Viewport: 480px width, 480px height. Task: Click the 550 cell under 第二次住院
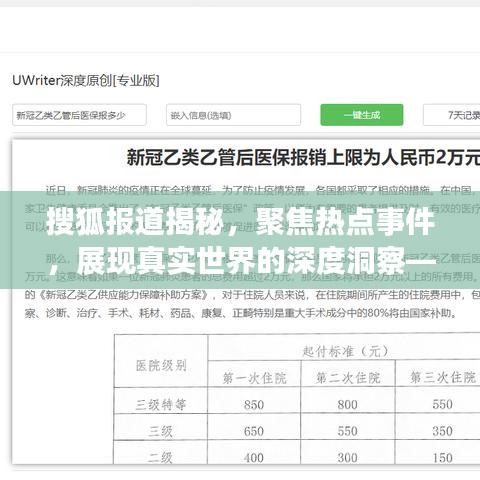coord(348,431)
